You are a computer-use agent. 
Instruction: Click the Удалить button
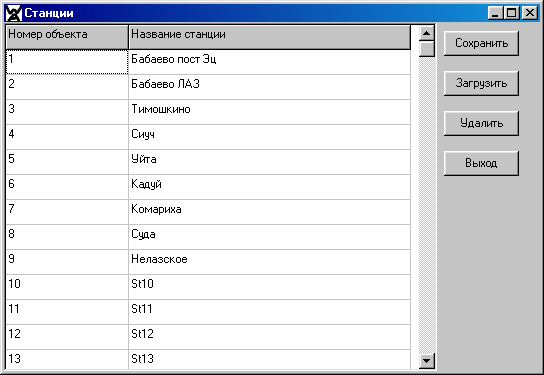(481, 123)
